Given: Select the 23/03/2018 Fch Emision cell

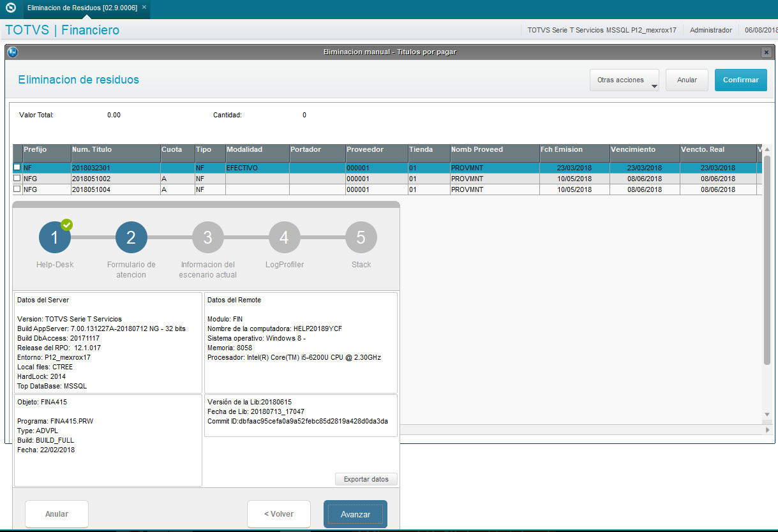Looking at the screenshot, I should coord(574,168).
